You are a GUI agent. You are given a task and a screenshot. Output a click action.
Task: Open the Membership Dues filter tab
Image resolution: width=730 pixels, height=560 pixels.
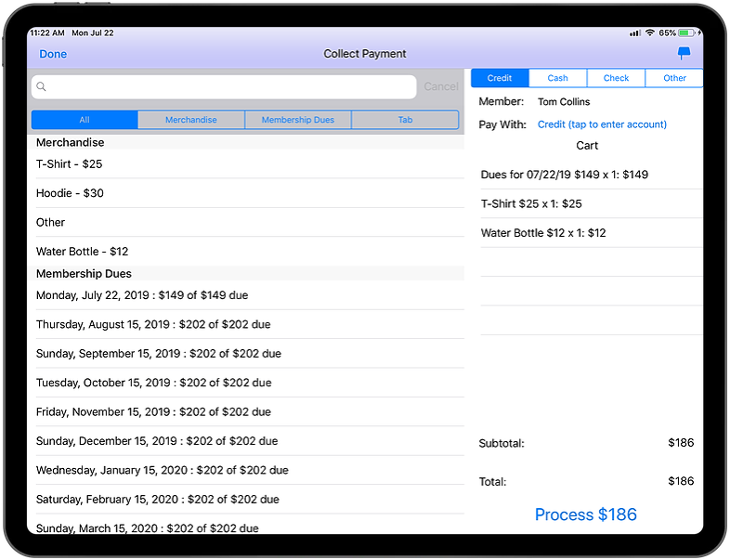coord(298,120)
